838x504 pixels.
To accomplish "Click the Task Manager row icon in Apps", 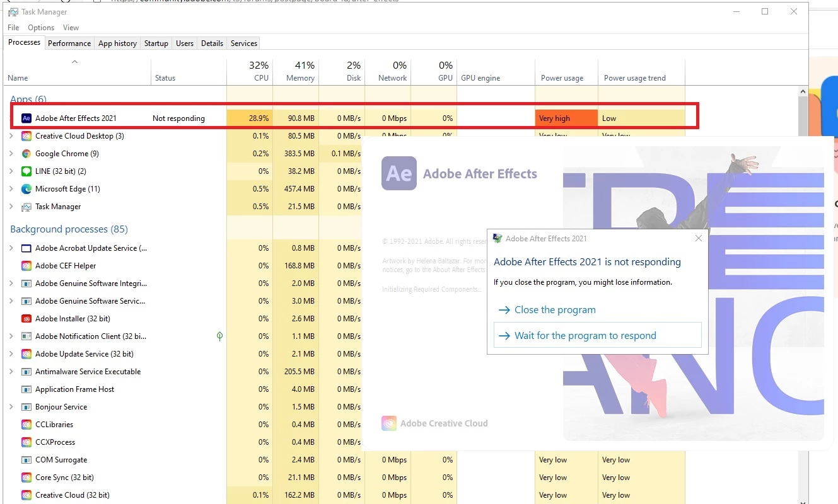I will pos(26,207).
